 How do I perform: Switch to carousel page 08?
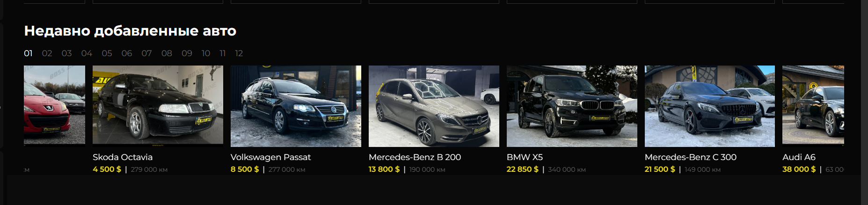[167, 53]
